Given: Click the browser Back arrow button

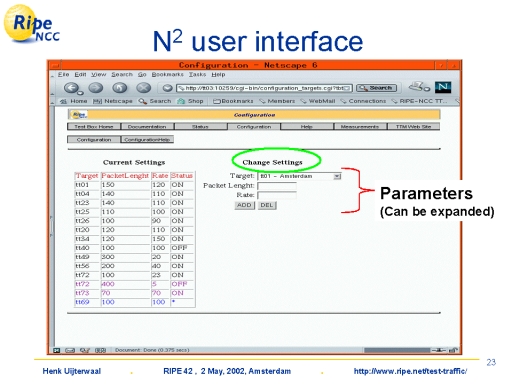Looking at the screenshot, I should click(71, 88).
